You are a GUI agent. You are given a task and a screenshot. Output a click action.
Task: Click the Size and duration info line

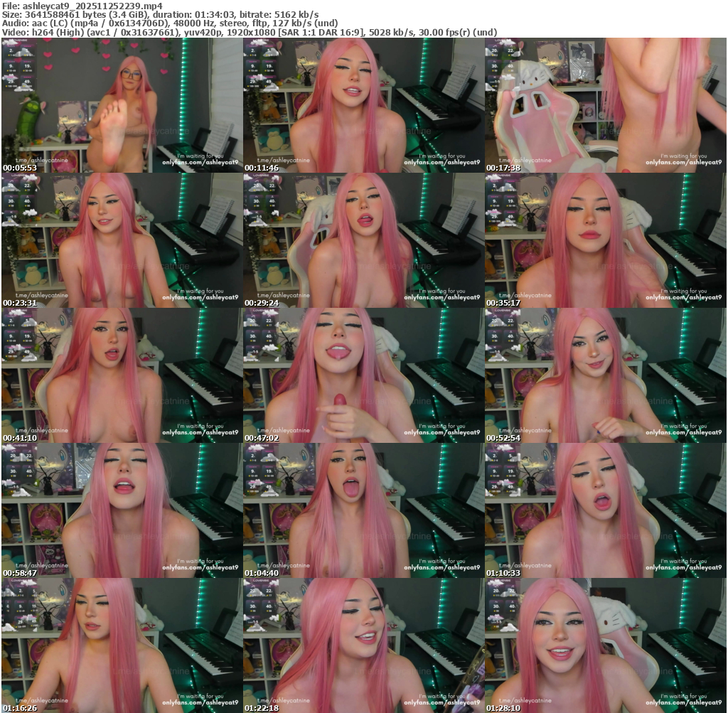click(160, 14)
